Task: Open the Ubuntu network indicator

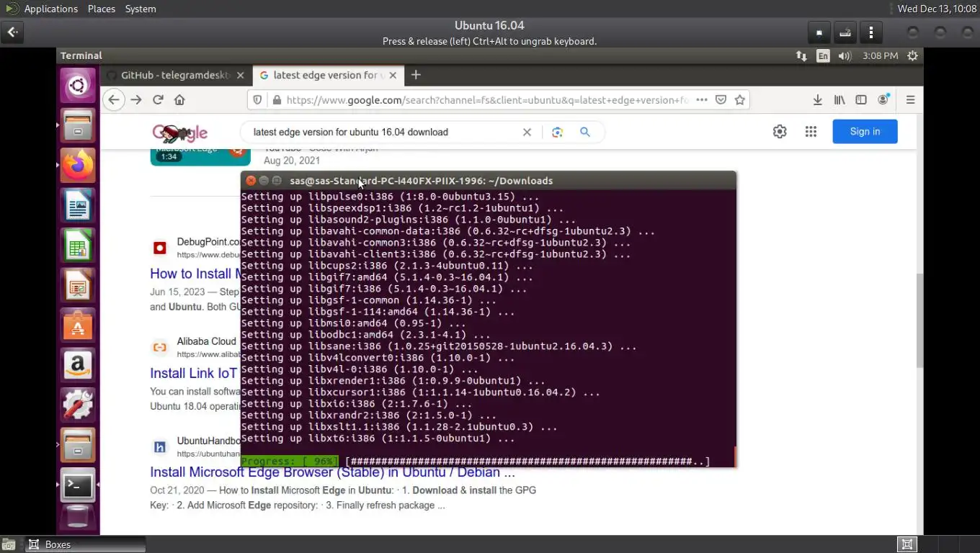Action: (x=801, y=55)
